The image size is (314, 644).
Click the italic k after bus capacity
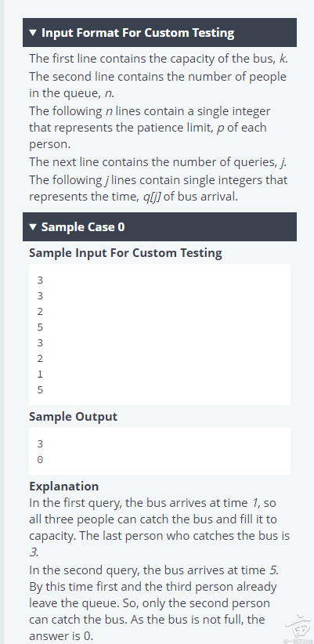(283, 59)
